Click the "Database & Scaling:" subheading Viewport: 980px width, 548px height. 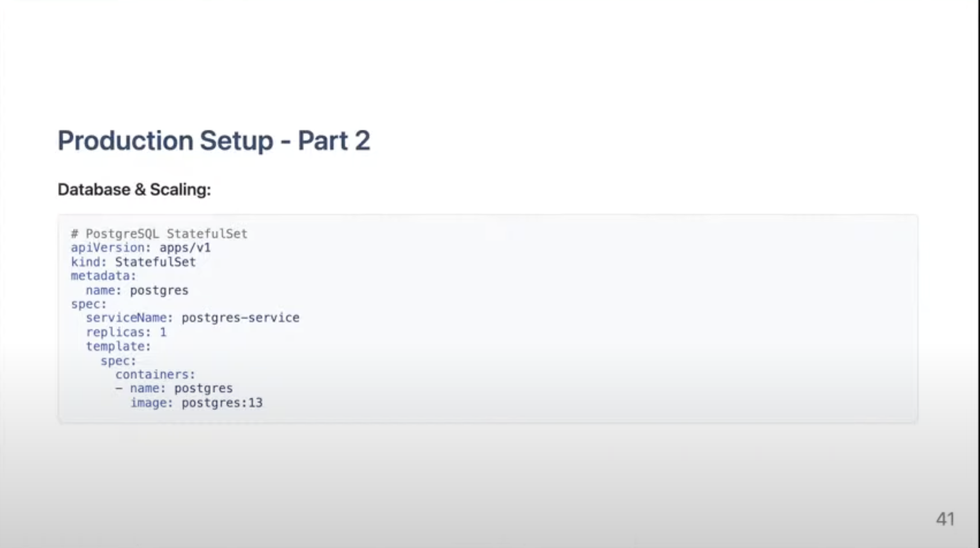134,190
